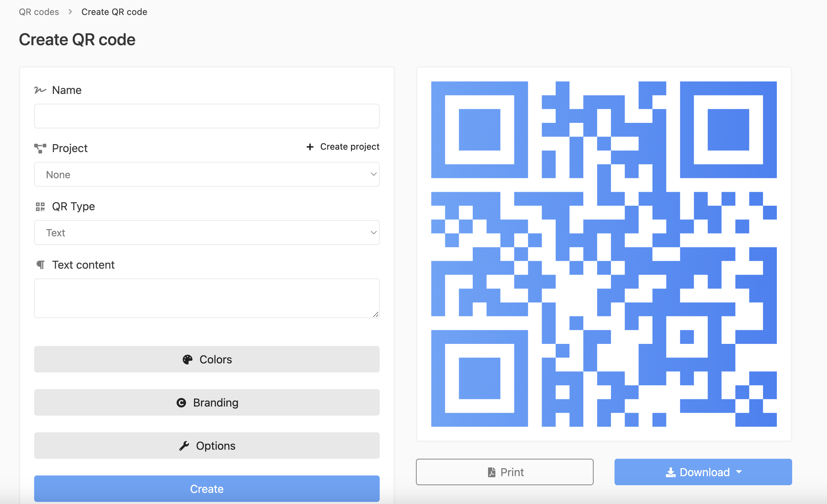Click the QR code preview thumbnail
Viewport: 827px width, 504px height.
[x=604, y=254]
